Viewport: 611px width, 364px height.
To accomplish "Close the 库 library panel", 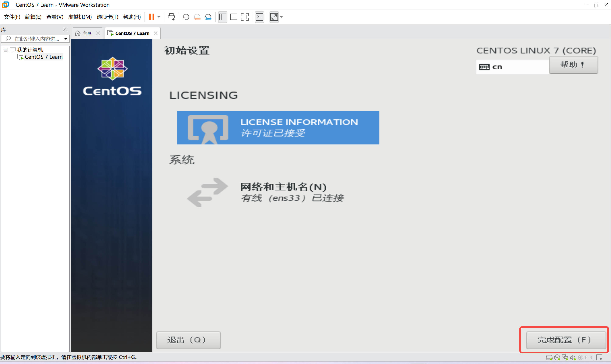I will point(65,29).
